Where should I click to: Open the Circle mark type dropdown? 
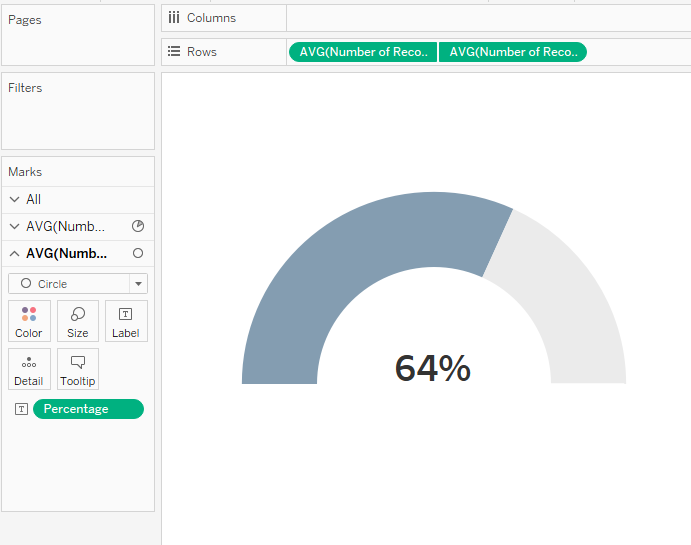78,284
